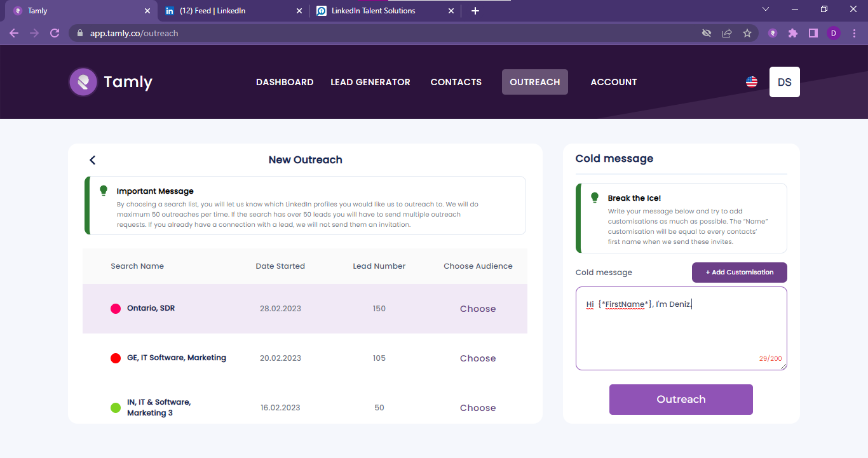This screenshot has width=868, height=458.
Task: Open the CONTACTS menu
Action: [456, 82]
